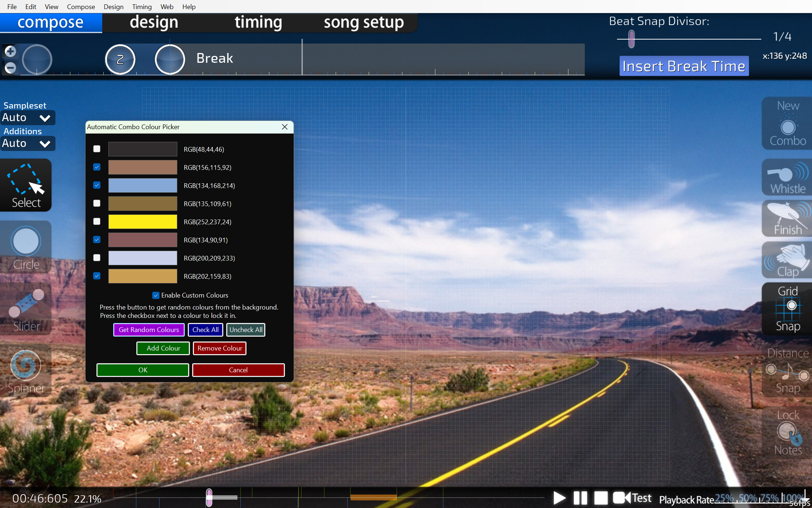This screenshot has width=812, height=508.
Task: Switch to the song setup tab
Action: tap(364, 22)
